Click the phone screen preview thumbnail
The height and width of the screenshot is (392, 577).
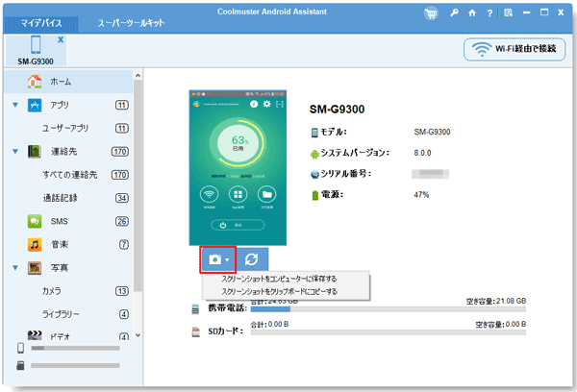point(238,168)
